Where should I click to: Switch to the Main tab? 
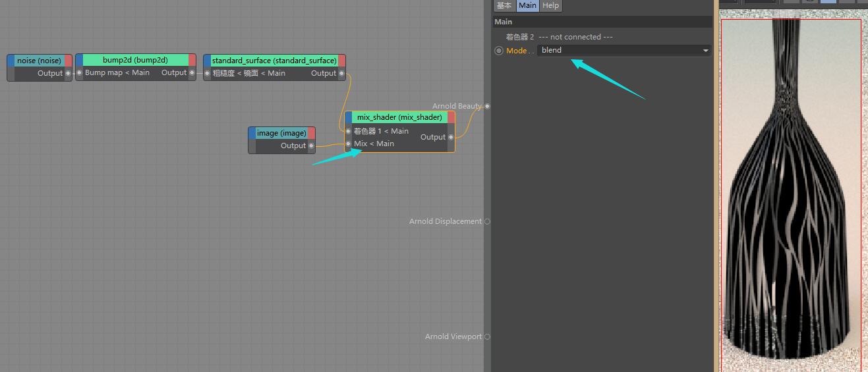(527, 5)
